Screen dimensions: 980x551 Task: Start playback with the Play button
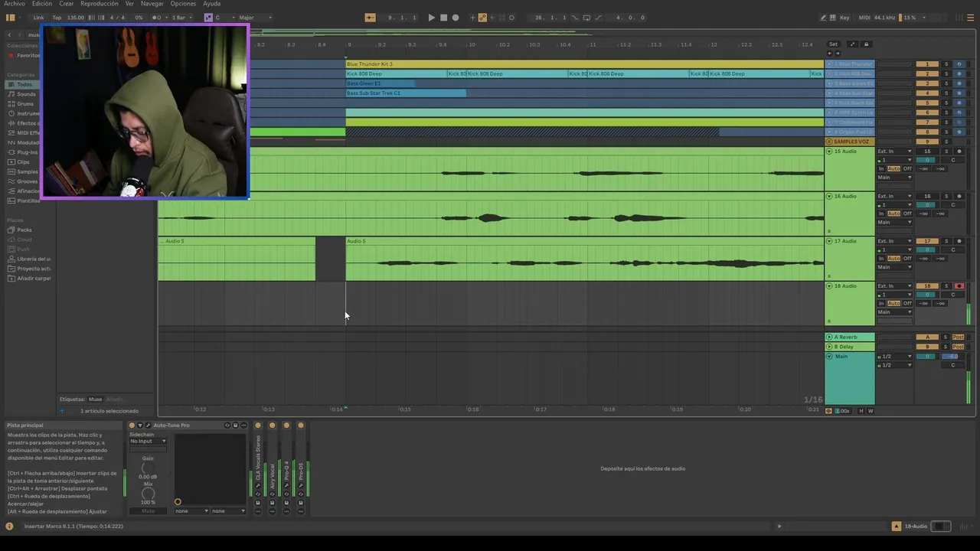(x=431, y=18)
